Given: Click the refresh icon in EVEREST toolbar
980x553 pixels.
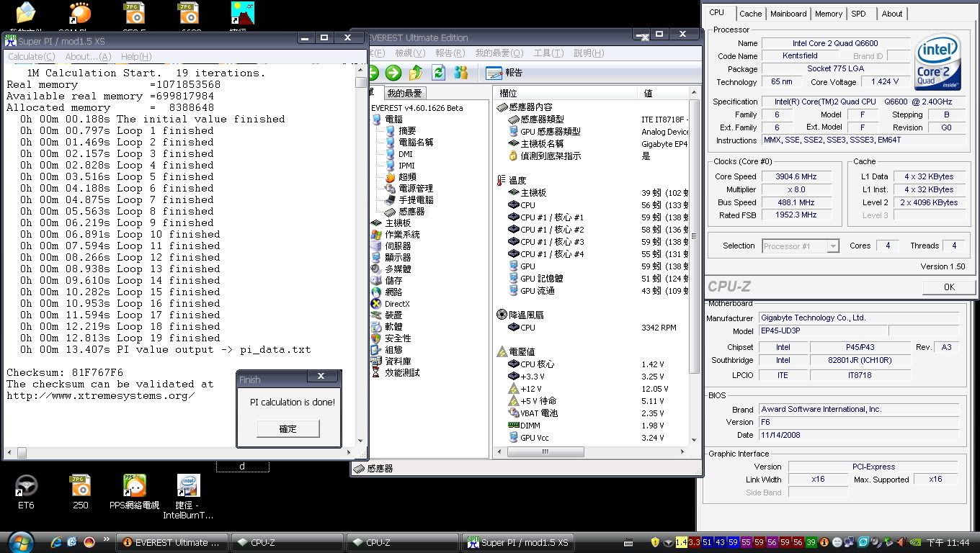Looking at the screenshot, I should pyautogui.click(x=438, y=73).
